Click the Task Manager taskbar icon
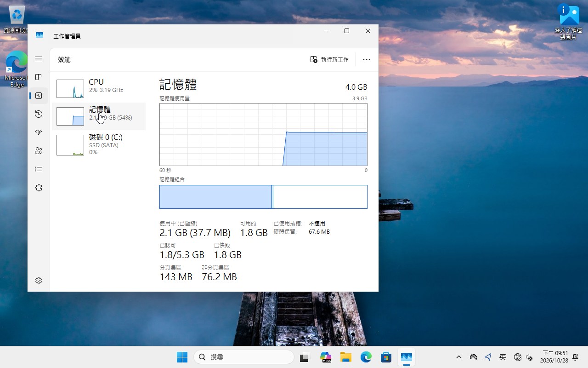 coord(406,357)
